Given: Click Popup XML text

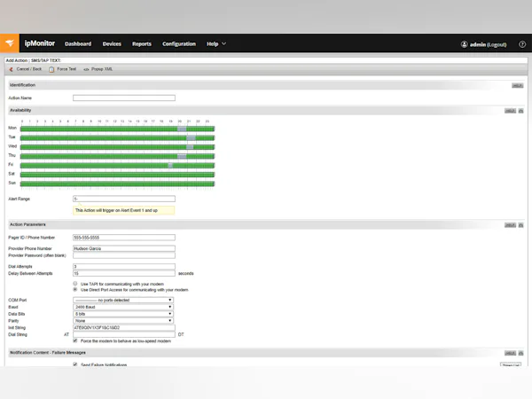Looking at the screenshot, I should 102,69.
